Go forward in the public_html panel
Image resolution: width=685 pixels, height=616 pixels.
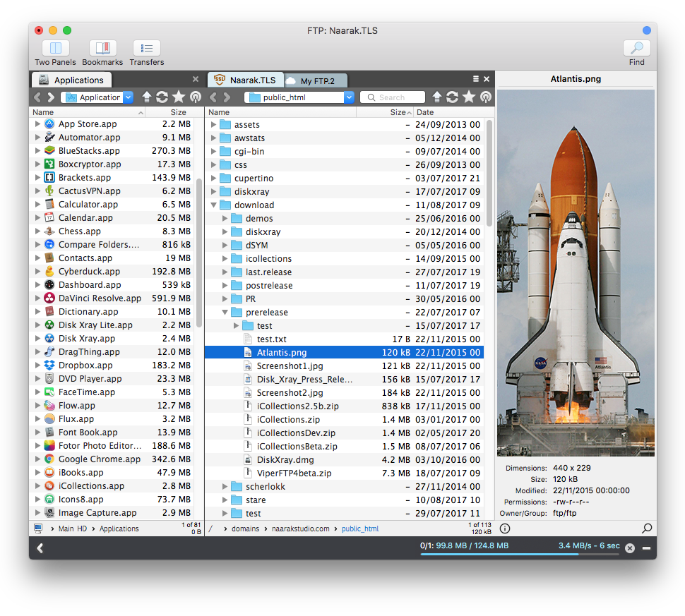point(227,97)
